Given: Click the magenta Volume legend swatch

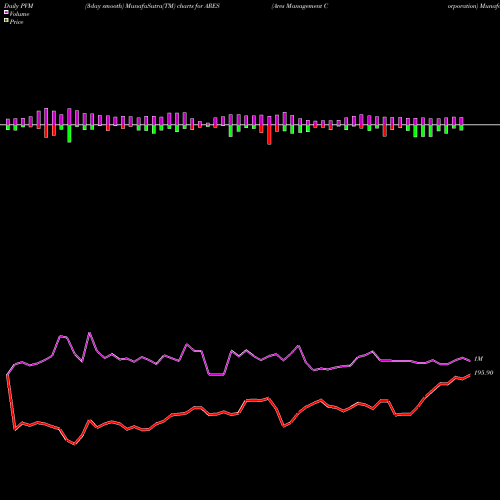Looking at the screenshot, I should 6,12.
